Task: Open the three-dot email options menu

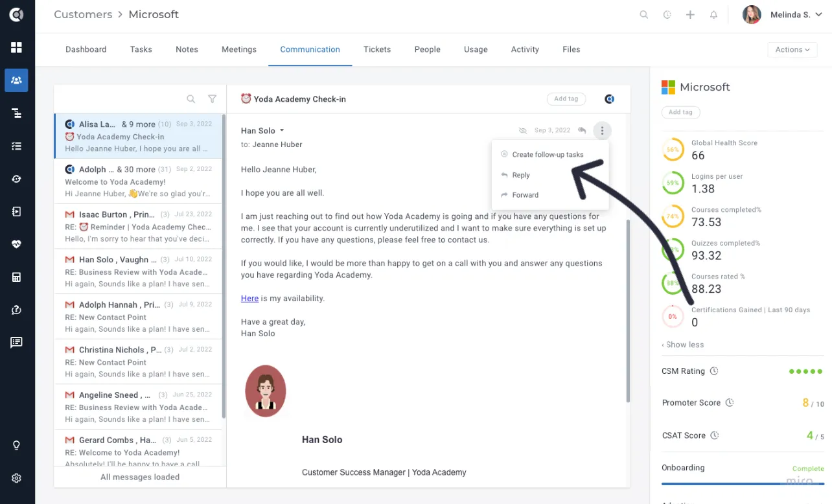Action: pos(602,131)
